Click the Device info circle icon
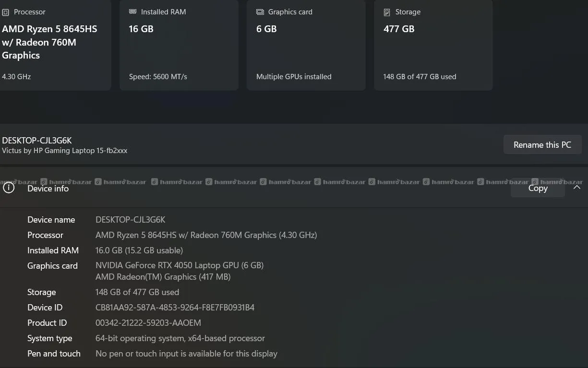Image resolution: width=588 pixels, height=368 pixels. tap(9, 188)
